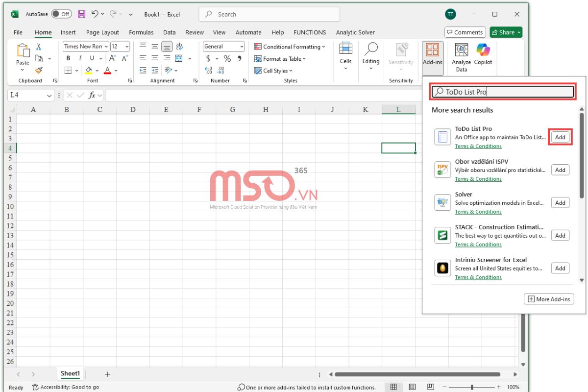Screen dimensions: 588x392
Task: Add a new sheet with plus button
Action: [107, 374]
